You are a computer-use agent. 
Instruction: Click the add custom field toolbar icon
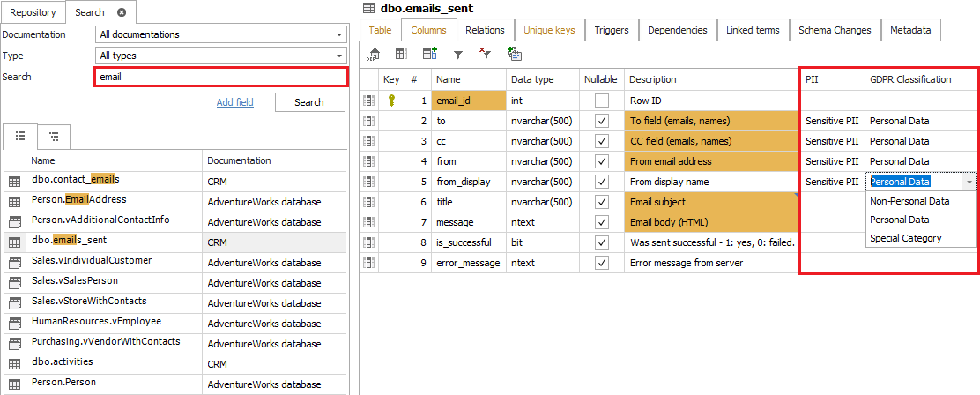pyautogui.click(x=514, y=55)
